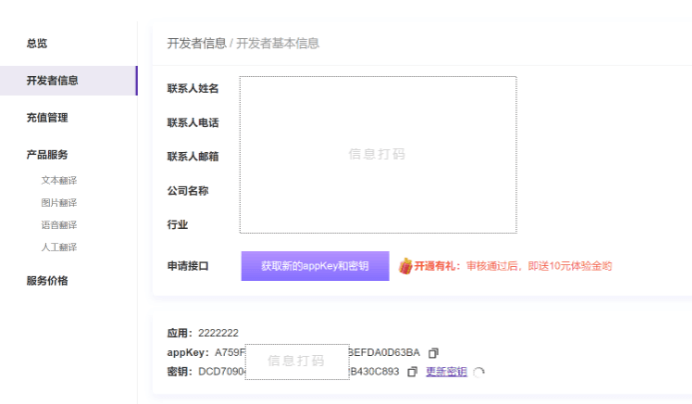Click the large masked contact info box
Viewport: 692px width, 404px height.
coord(377,154)
